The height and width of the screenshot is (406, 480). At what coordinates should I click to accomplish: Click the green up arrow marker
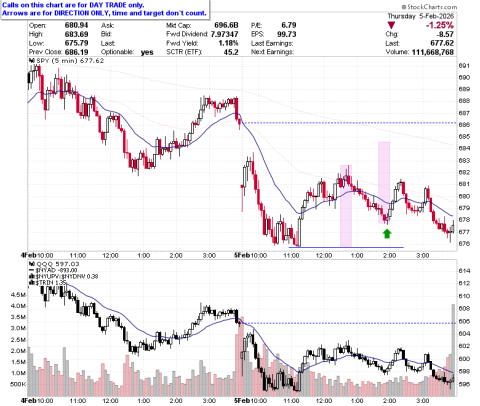pyautogui.click(x=387, y=234)
